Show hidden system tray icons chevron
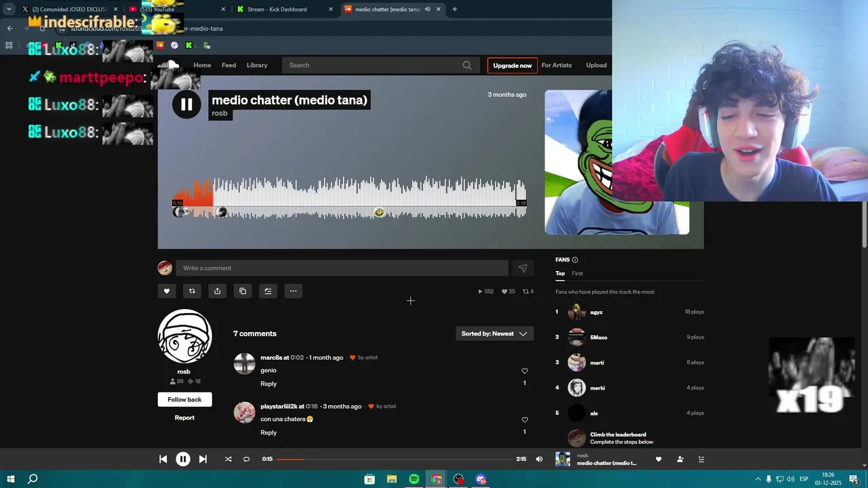Viewport: 868px width, 488px height. 758,479
